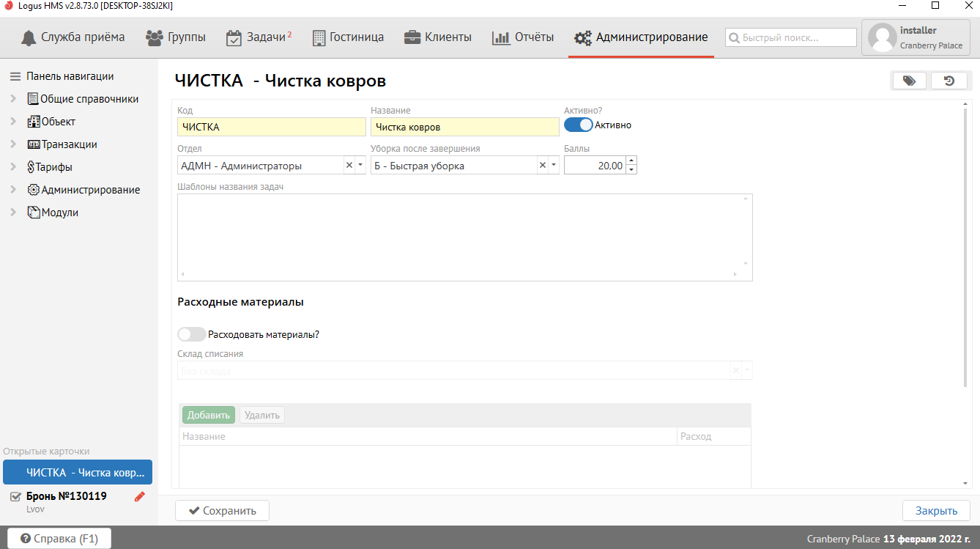Clear the Уборка после завершения value
Viewport: 980px width, 549px height.
tap(542, 166)
